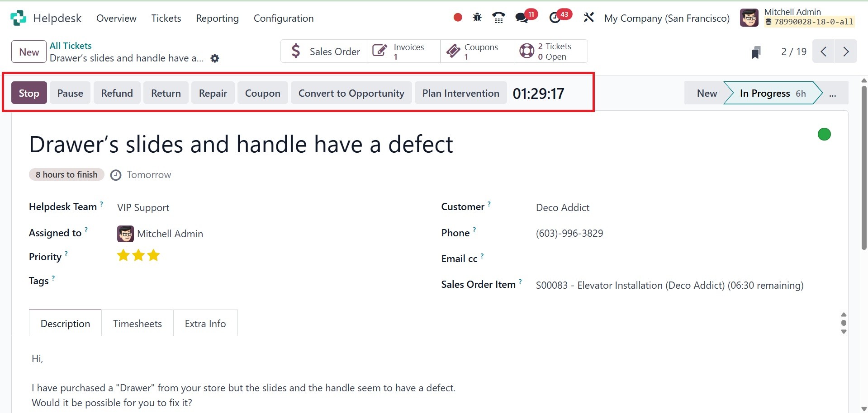
Task: Open the debug bug icon menu
Action: pyautogui.click(x=477, y=18)
